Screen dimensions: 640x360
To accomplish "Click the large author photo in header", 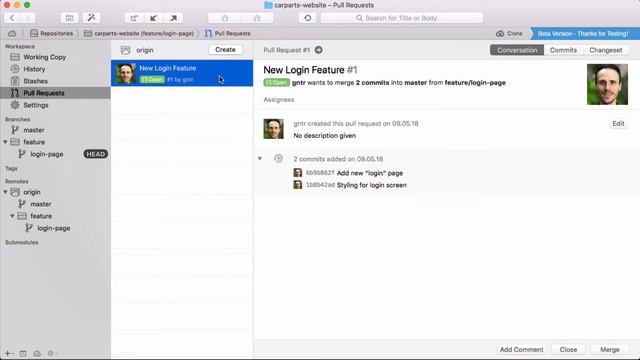I will (607, 84).
